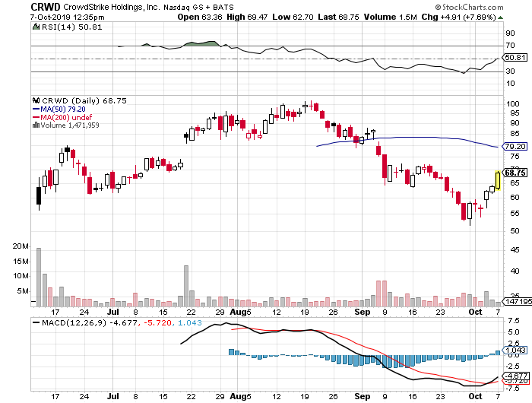Click the RSI(14) 50.81 legend label
This screenshot has height=403, width=532.
pyautogui.click(x=71, y=27)
